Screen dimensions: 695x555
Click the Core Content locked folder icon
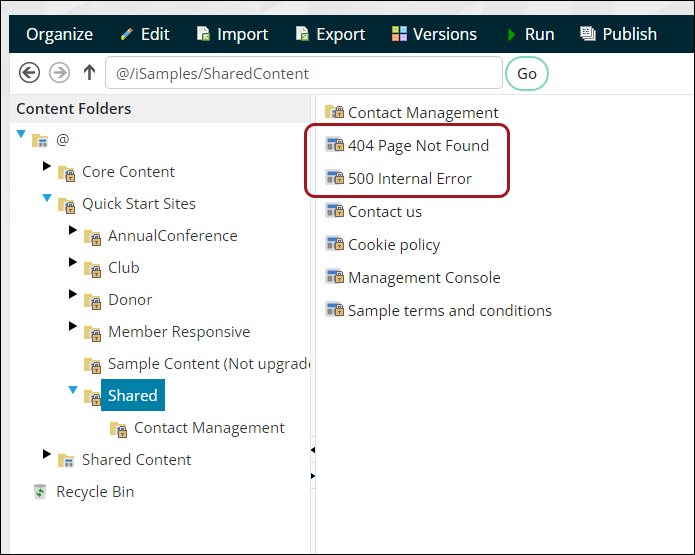pyautogui.click(x=66, y=173)
